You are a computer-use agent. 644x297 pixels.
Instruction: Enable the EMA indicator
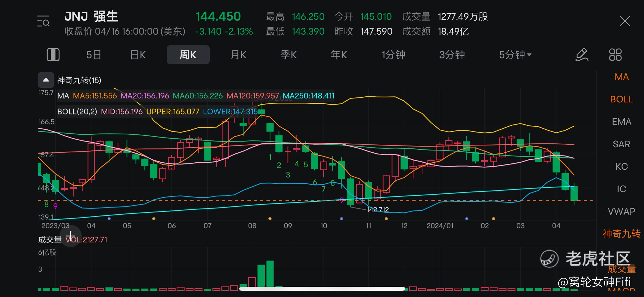622,122
